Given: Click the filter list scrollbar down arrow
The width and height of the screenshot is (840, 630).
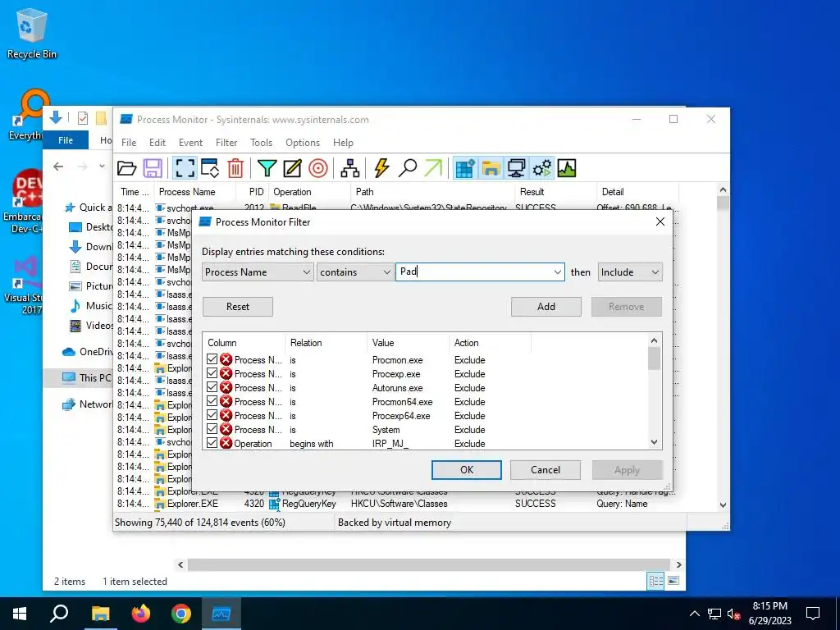Looking at the screenshot, I should click(654, 442).
